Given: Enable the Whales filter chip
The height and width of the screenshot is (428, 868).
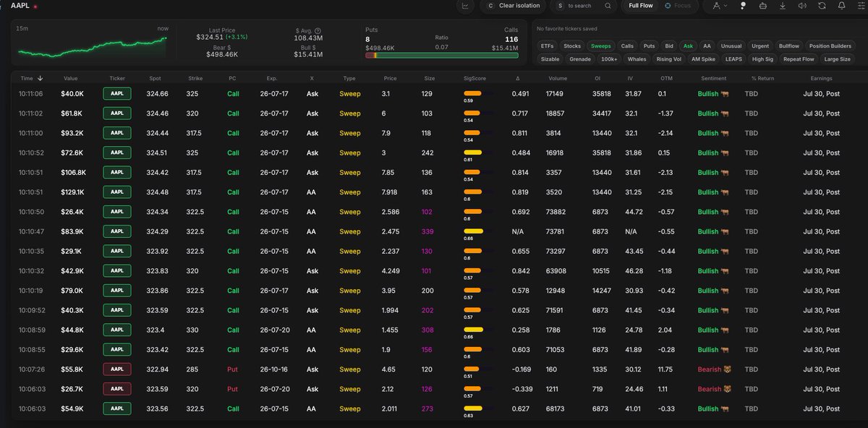Looking at the screenshot, I should 637,59.
